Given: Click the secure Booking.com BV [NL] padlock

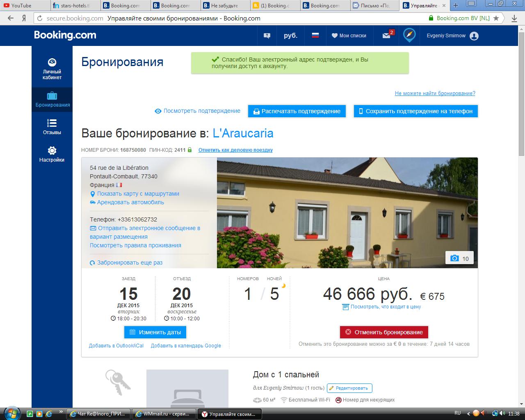Looking at the screenshot, I should pos(431,18).
